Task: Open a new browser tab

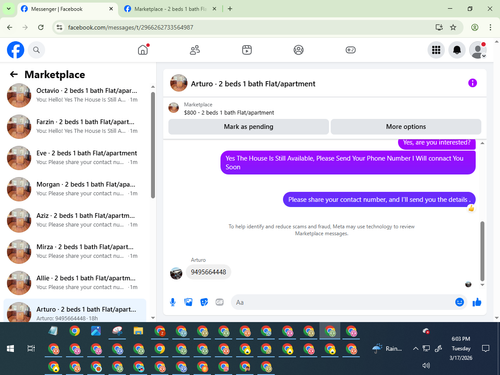Action: [x=230, y=9]
